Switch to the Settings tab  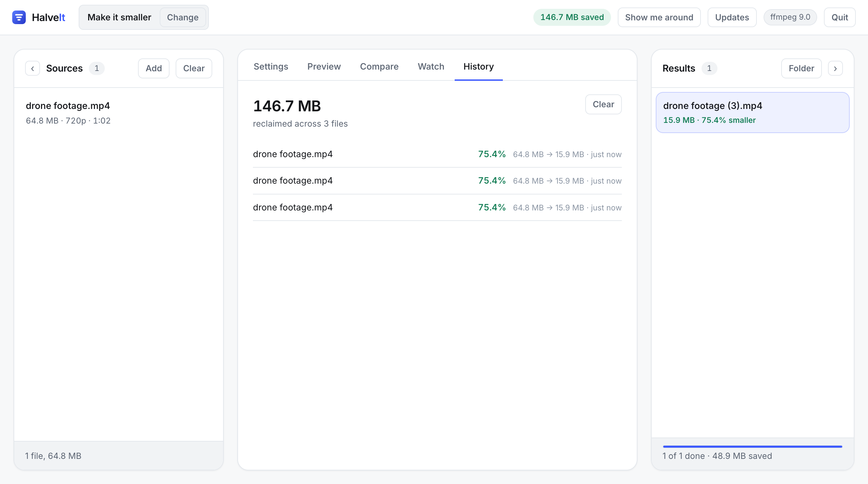pyautogui.click(x=271, y=67)
